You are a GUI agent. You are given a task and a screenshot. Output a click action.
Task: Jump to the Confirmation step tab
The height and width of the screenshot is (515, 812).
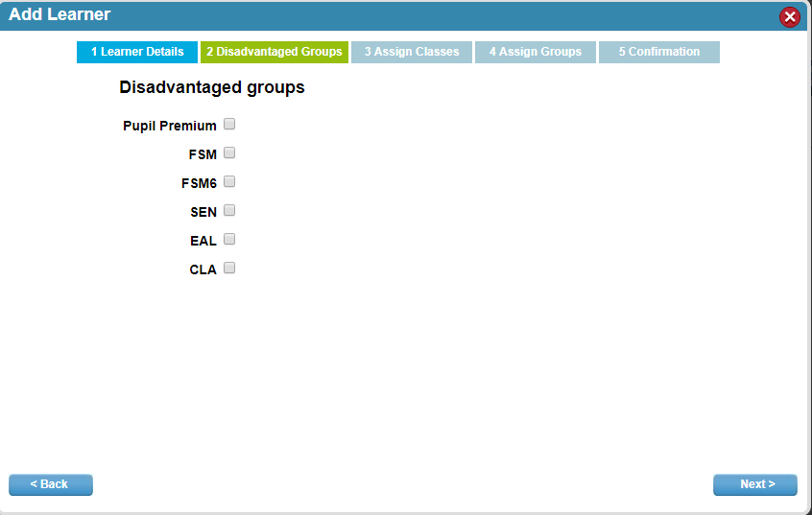coord(658,52)
